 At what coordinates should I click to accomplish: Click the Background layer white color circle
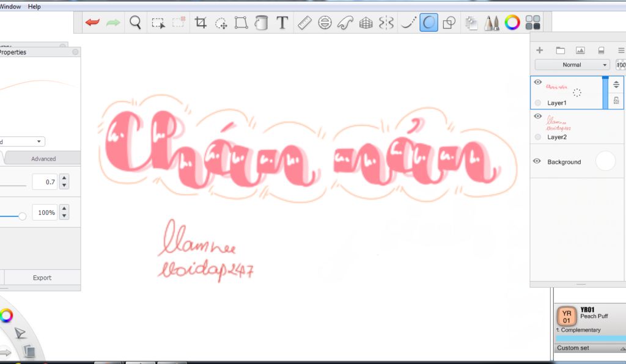pos(605,161)
